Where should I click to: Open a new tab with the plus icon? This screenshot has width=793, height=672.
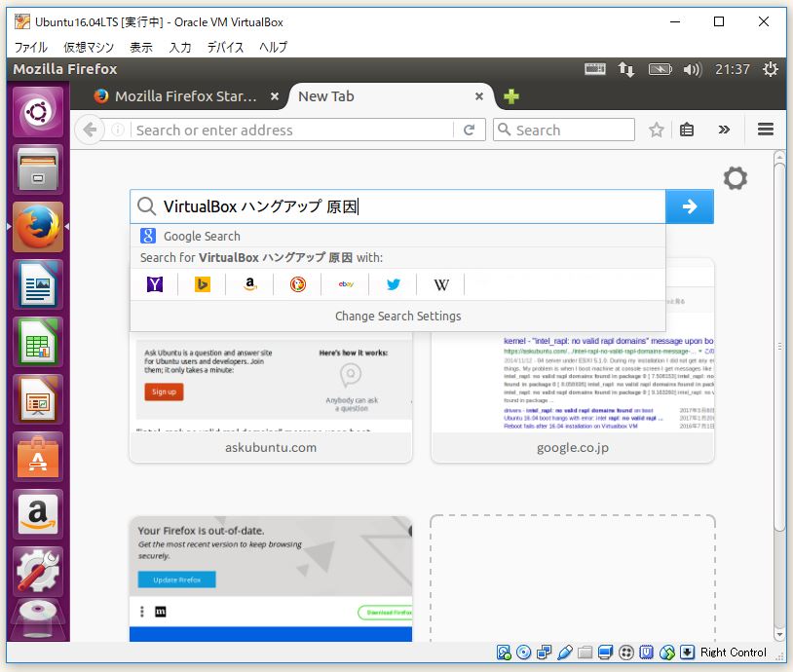511,96
